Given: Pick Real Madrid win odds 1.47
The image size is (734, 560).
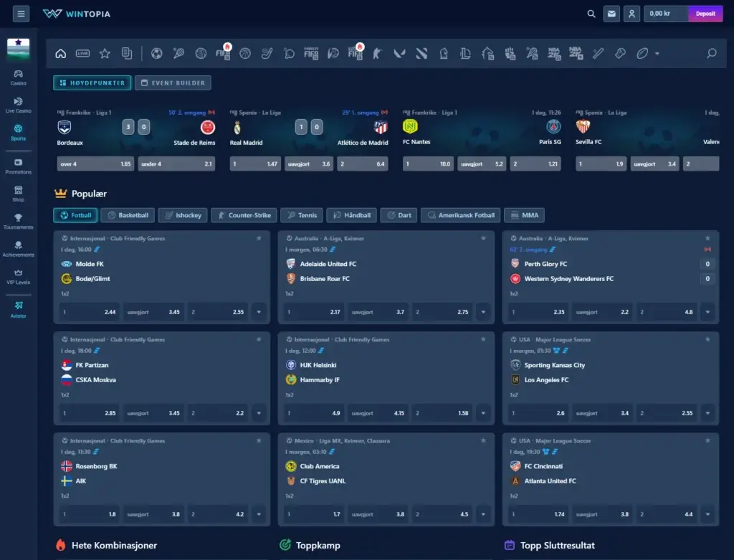Looking at the screenshot, I should 256,164.
